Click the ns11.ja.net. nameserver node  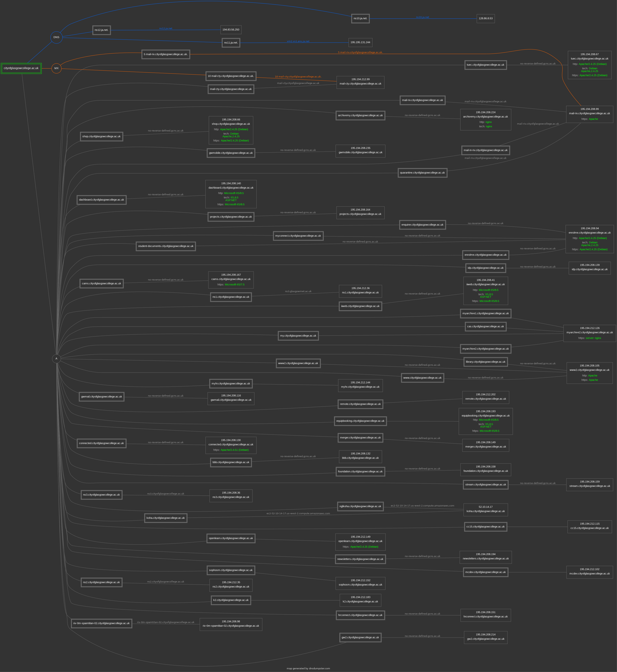click(x=231, y=43)
